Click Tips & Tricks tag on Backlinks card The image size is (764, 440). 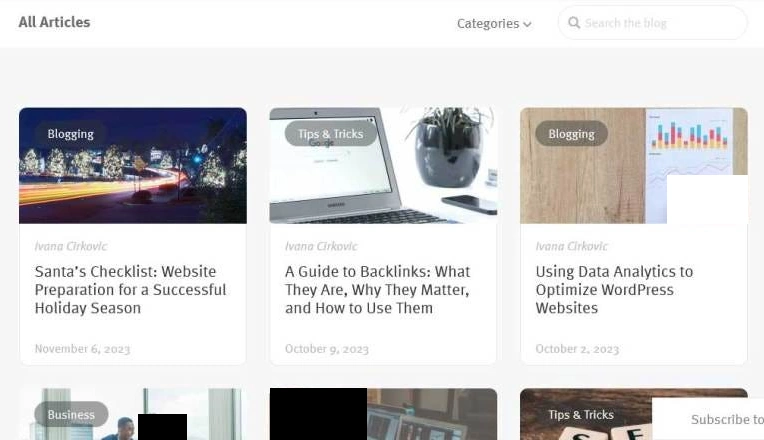coord(331,134)
